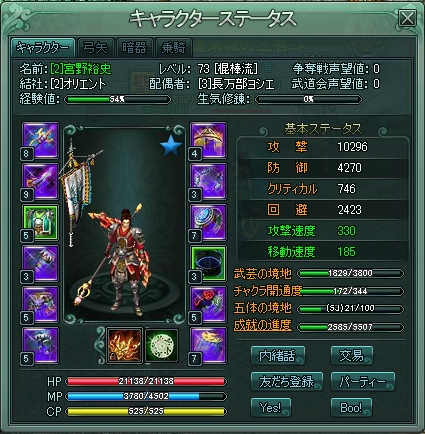Open the 成就の進度 link
Viewport: 425px width, 434px height.
click(x=263, y=325)
